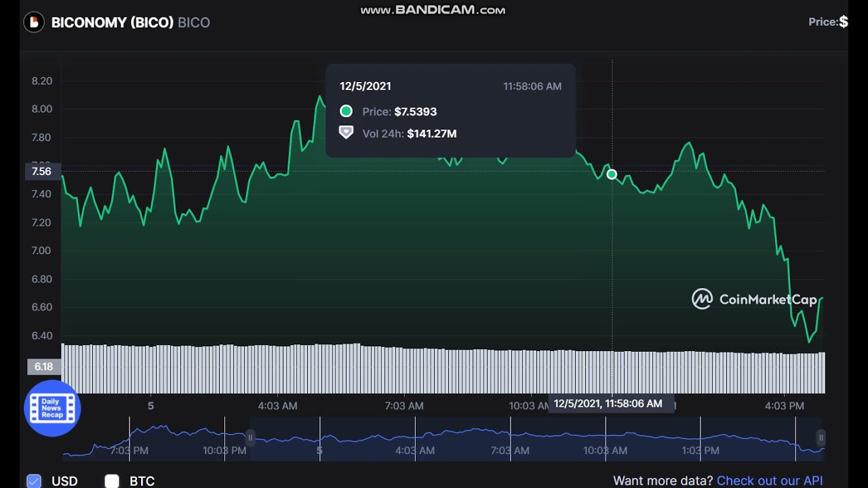Click the 7.80 y-axis label

(x=42, y=138)
